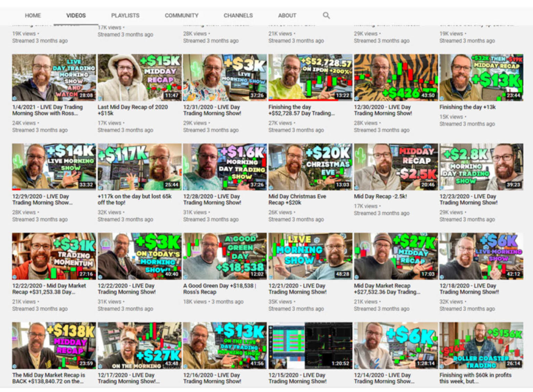533x392 pixels.
Task: Open the PLAYLISTS tab
Action: click(x=125, y=16)
